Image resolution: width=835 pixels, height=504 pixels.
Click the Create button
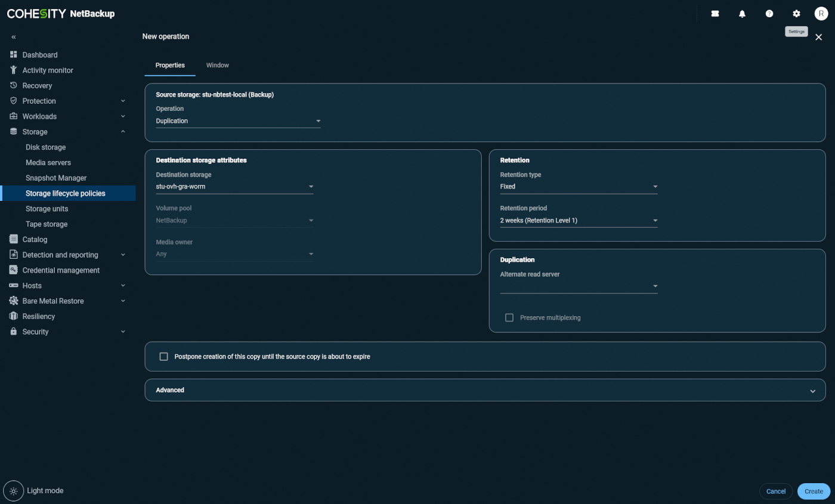(x=814, y=491)
